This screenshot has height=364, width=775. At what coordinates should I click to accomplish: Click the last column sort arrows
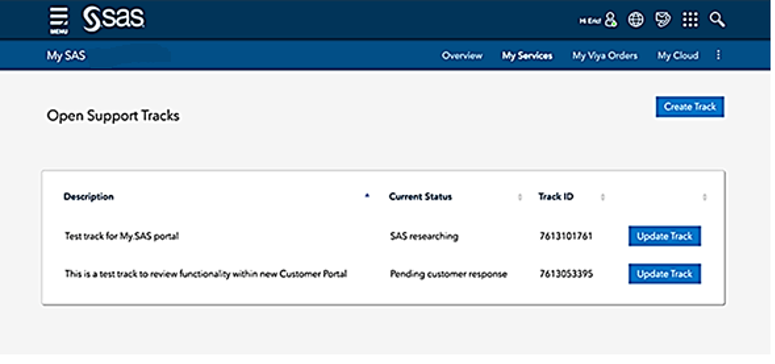point(704,197)
